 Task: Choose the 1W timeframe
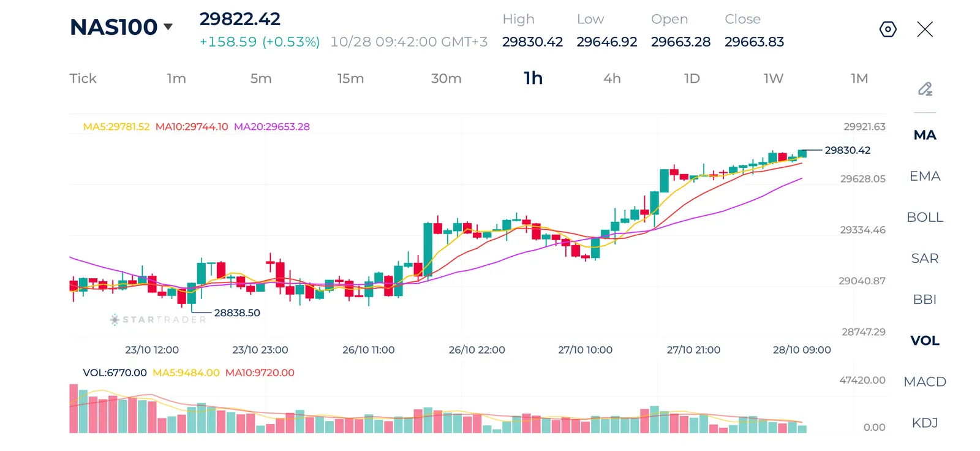pyautogui.click(x=774, y=78)
